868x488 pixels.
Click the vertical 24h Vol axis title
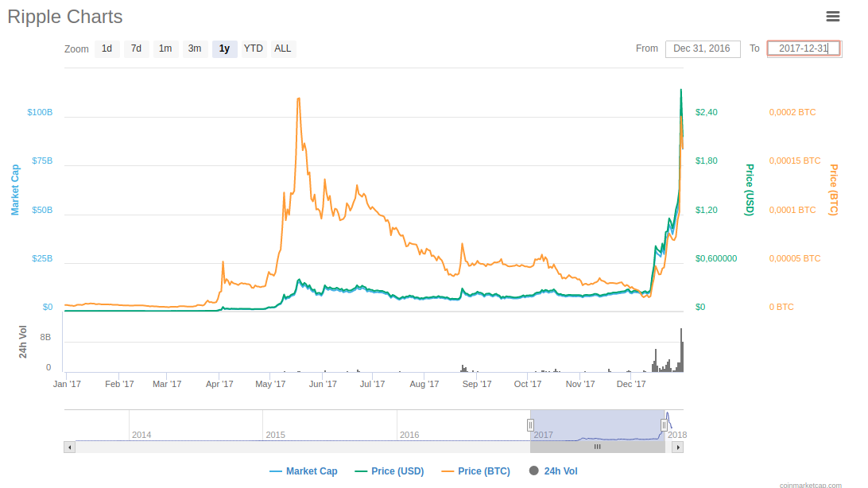(23, 342)
